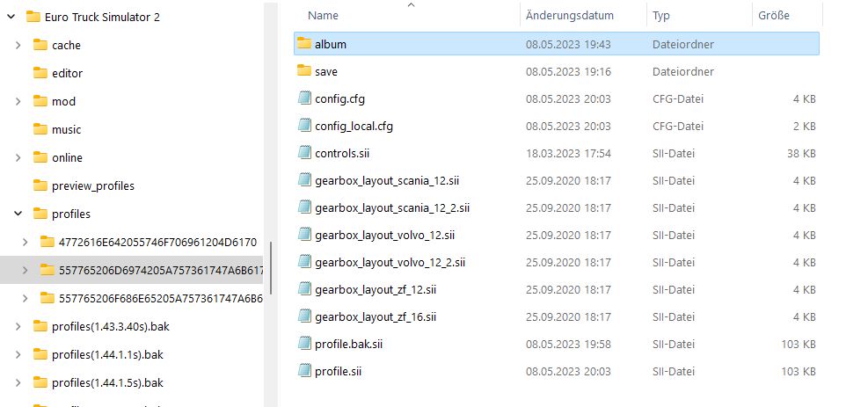Select the controls.sii file name
This screenshot has width=868, height=407.
click(x=342, y=153)
